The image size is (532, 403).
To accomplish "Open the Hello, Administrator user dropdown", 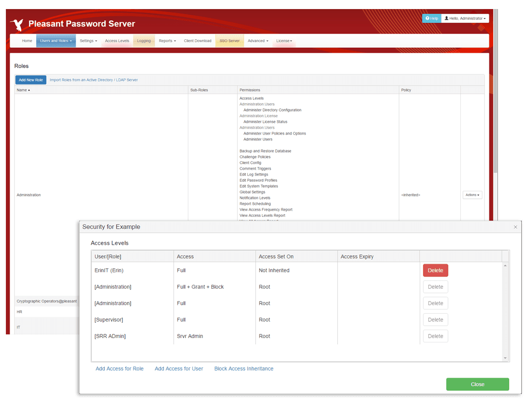I will click(465, 18).
